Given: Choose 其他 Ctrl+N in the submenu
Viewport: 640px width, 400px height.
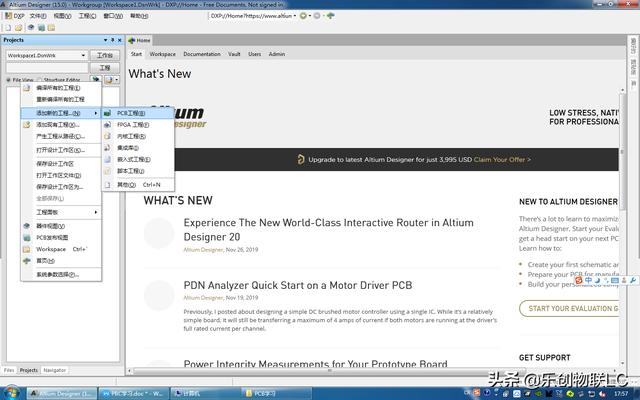Looking at the screenshot, I should pos(138,184).
